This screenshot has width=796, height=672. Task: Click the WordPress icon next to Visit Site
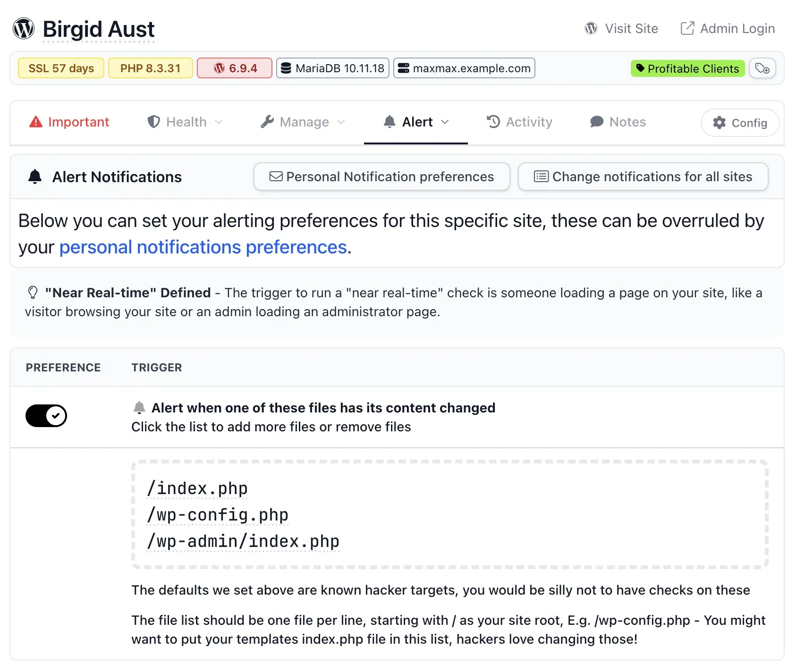(591, 28)
